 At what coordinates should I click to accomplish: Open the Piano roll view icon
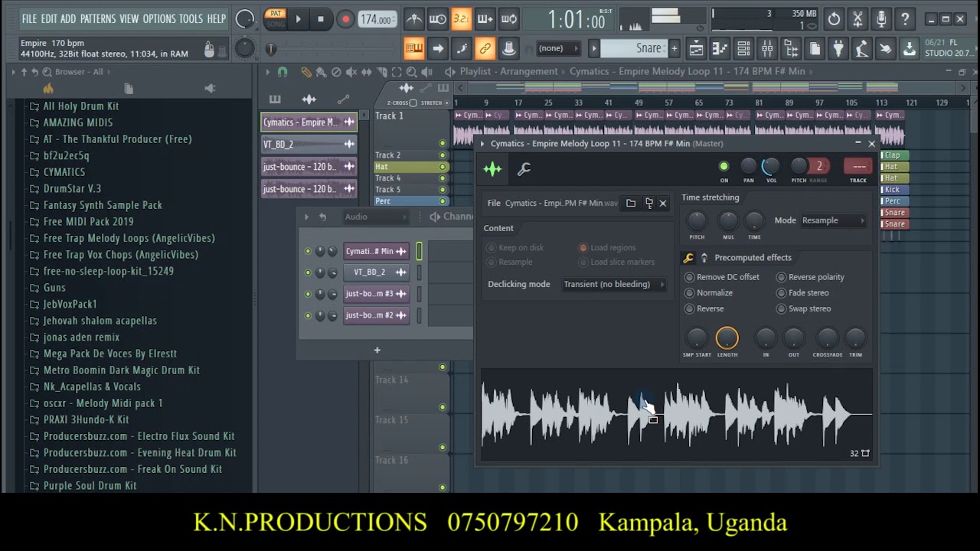pos(720,49)
